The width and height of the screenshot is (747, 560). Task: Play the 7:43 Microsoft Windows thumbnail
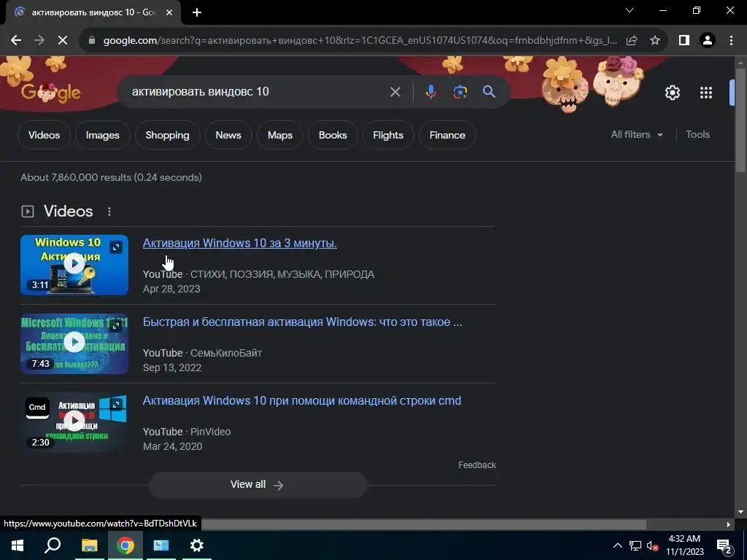pyautogui.click(x=74, y=343)
